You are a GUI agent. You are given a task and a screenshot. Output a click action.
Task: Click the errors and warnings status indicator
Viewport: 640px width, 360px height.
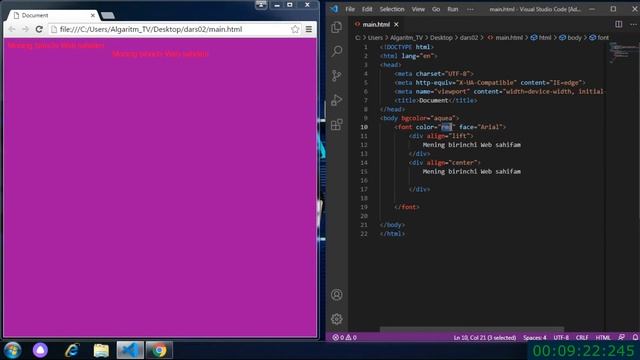[x=344, y=338]
